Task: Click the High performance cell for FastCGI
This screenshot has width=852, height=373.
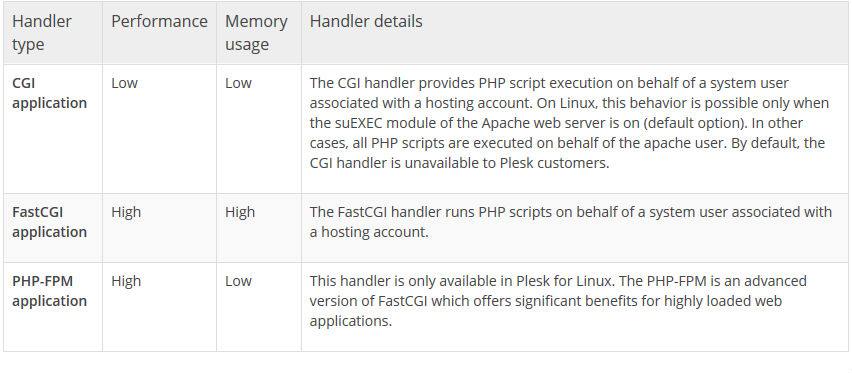Action: [126, 212]
